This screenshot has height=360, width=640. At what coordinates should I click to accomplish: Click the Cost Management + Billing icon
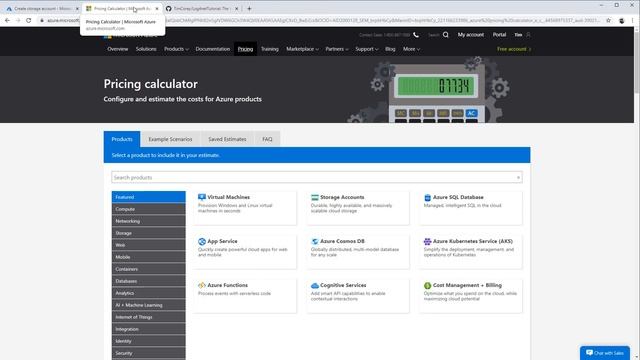tap(427, 285)
